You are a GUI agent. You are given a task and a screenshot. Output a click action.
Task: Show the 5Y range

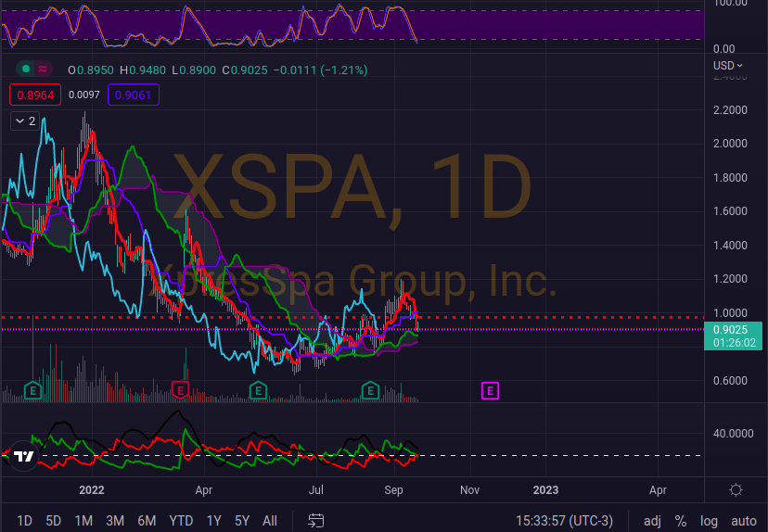point(242,520)
